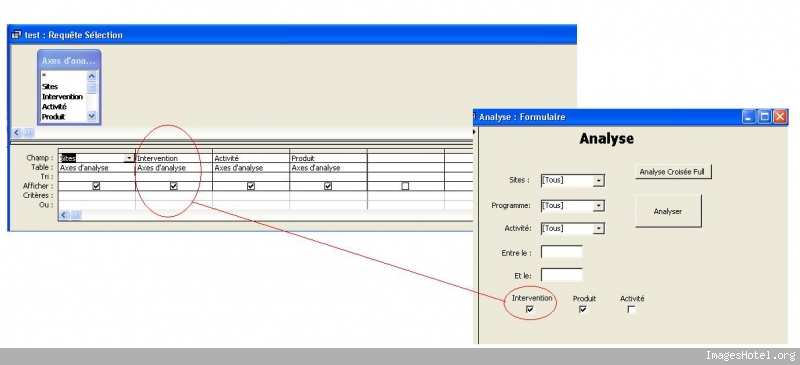Click left scroll arrow of the table pane scrollbar
Image resolution: width=800 pixels, height=365 pixels.
click(17, 133)
